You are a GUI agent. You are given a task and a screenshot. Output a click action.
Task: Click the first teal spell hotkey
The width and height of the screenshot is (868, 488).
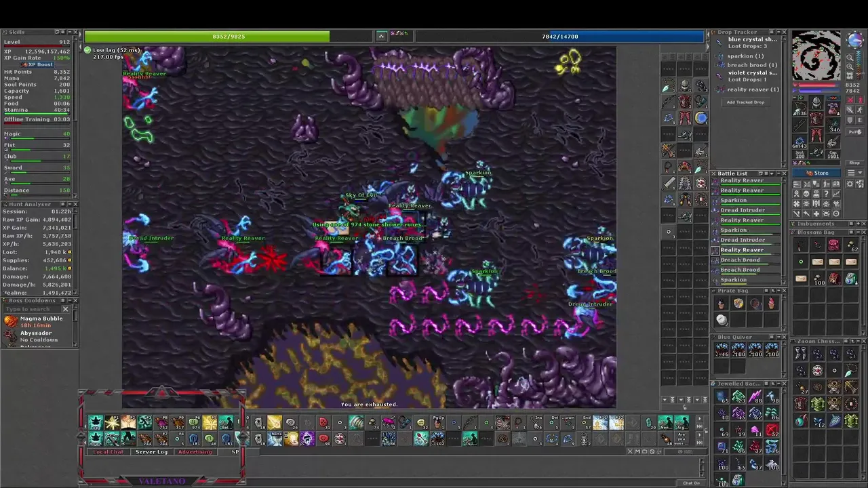tap(96, 422)
